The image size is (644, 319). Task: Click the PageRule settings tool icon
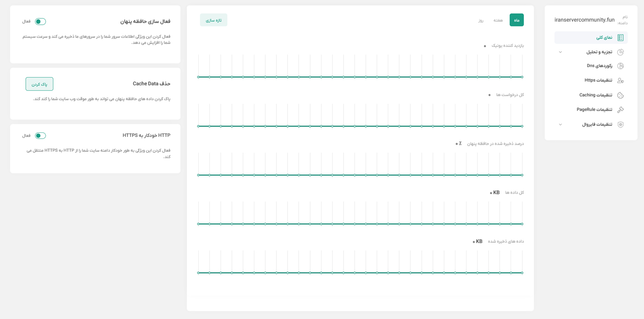pyautogui.click(x=620, y=110)
